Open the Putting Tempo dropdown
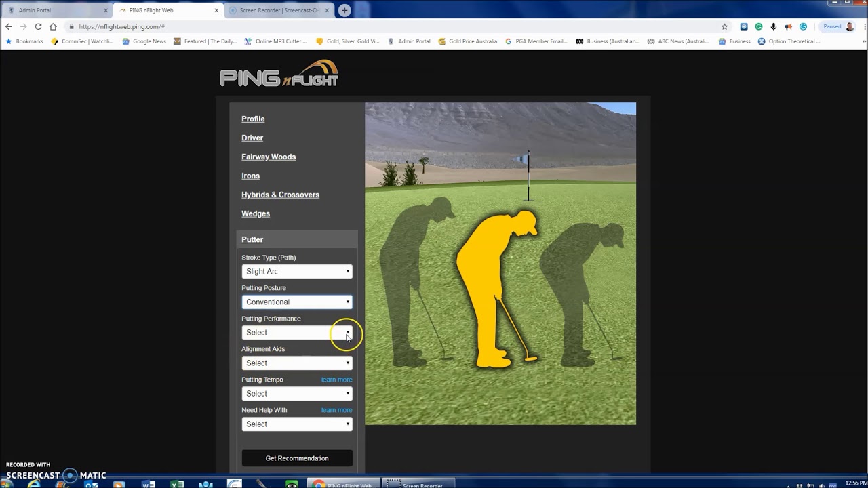 tap(297, 393)
